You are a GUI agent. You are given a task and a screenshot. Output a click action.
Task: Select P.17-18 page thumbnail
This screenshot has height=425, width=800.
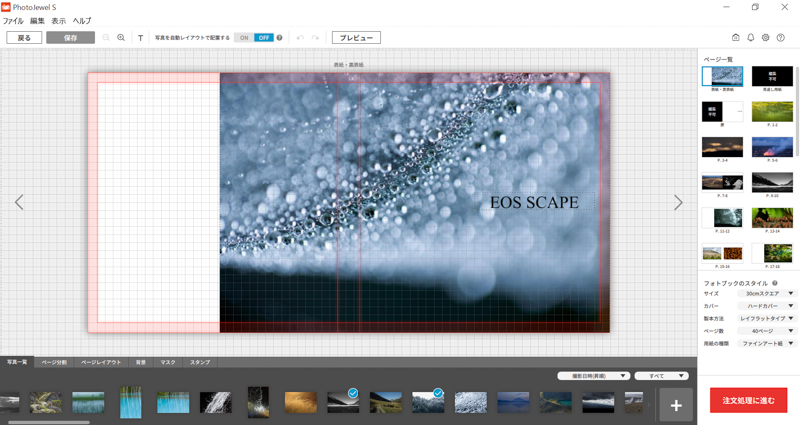pos(772,253)
